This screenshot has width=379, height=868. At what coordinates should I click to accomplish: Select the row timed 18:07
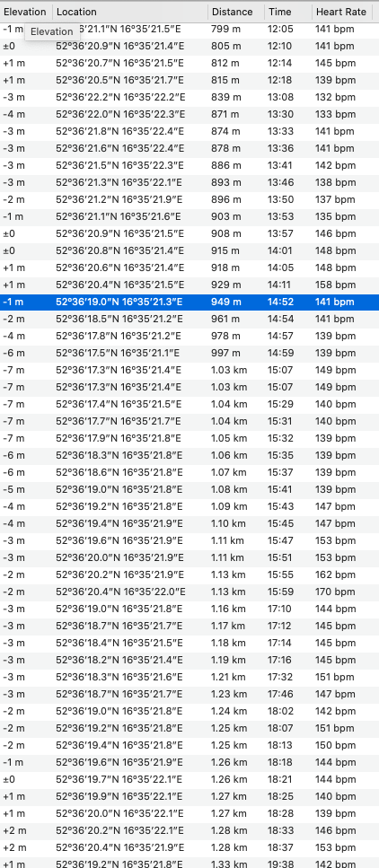coord(189,729)
